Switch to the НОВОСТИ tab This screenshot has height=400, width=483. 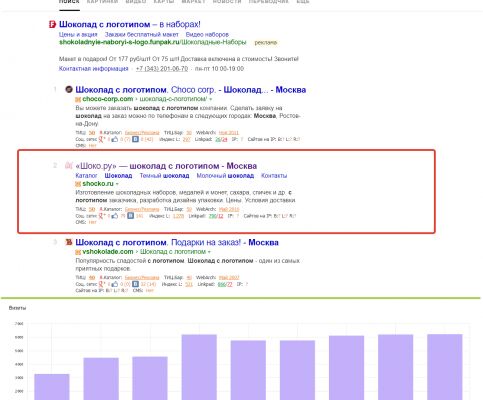pos(227,2)
